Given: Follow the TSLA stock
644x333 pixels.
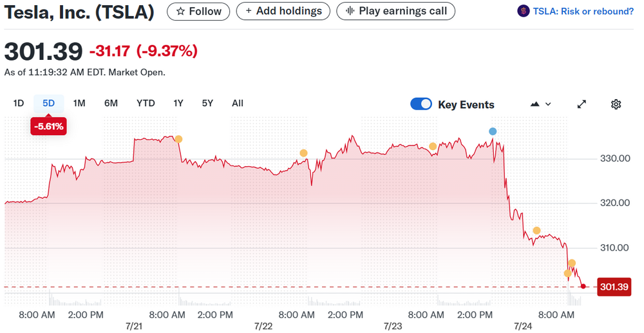Looking at the screenshot, I should click(198, 11).
